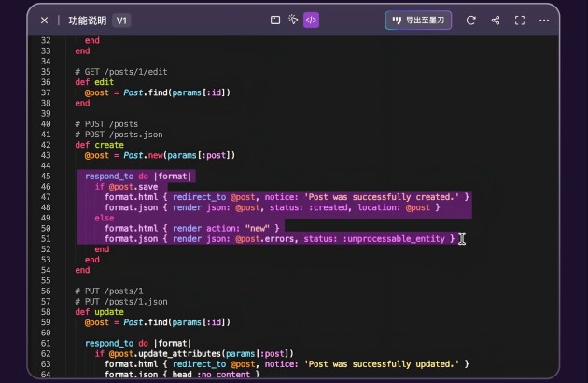Click 'head :no_content' on line 64
The width and height of the screenshot is (588, 383).
211,375
